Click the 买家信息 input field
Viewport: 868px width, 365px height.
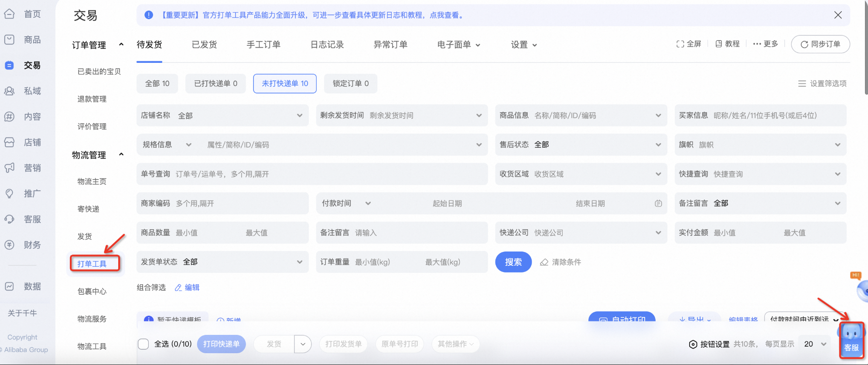(x=760, y=115)
